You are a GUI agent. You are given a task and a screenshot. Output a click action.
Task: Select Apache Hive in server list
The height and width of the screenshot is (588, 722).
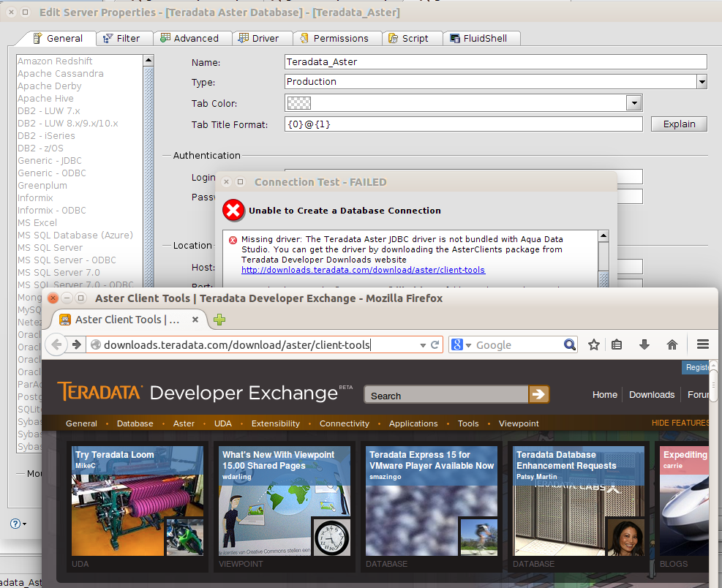coord(45,98)
